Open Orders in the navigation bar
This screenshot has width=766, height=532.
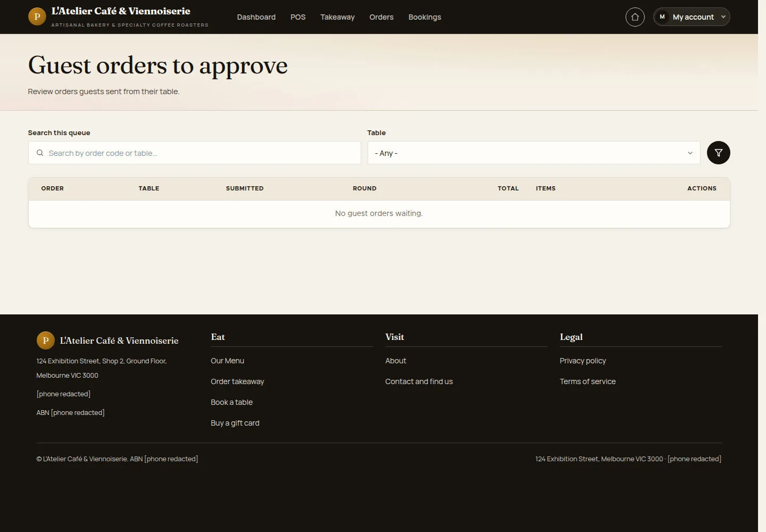click(381, 17)
